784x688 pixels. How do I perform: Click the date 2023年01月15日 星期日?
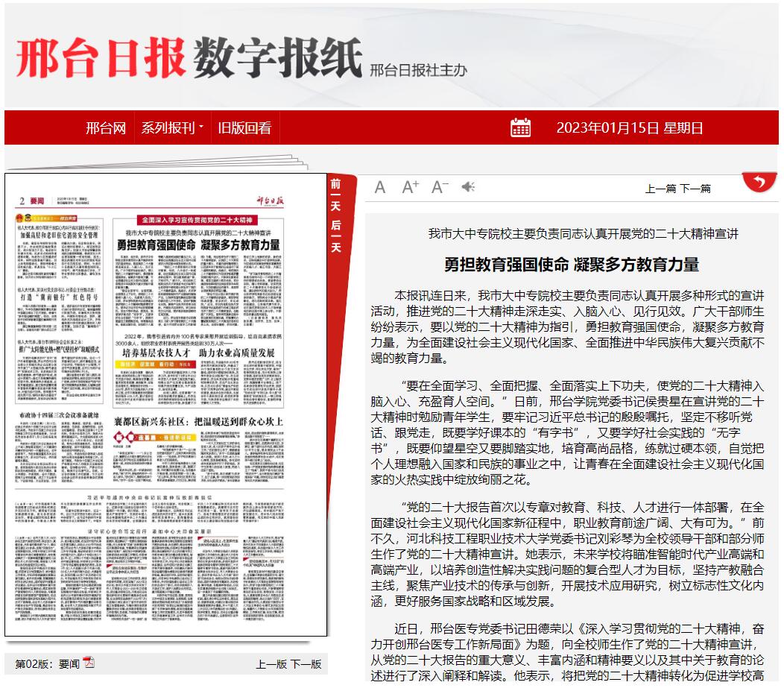click(629, 127)
